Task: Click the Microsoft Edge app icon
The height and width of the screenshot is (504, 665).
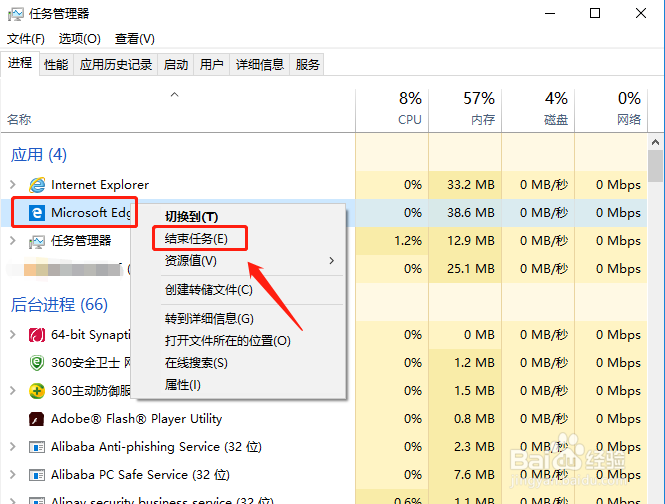Action: [37, 213]
